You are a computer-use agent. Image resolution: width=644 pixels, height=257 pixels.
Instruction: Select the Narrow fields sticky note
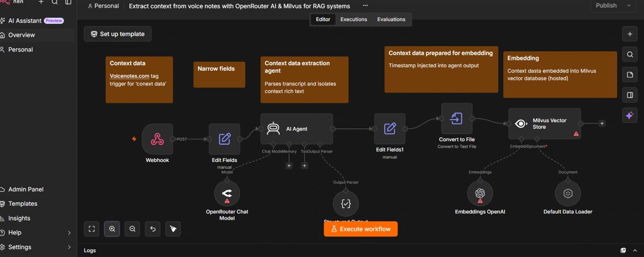pyautogui.click(x=219, y=74)
